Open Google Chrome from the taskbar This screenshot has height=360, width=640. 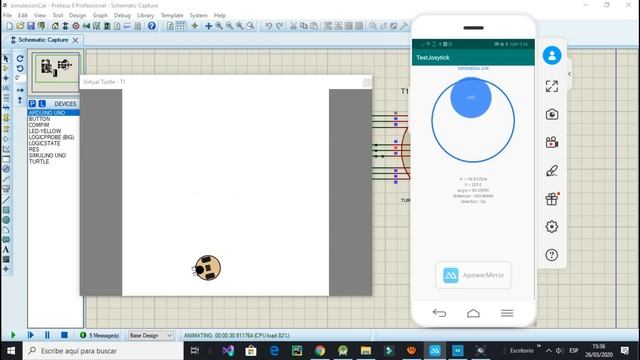point(320,351)
